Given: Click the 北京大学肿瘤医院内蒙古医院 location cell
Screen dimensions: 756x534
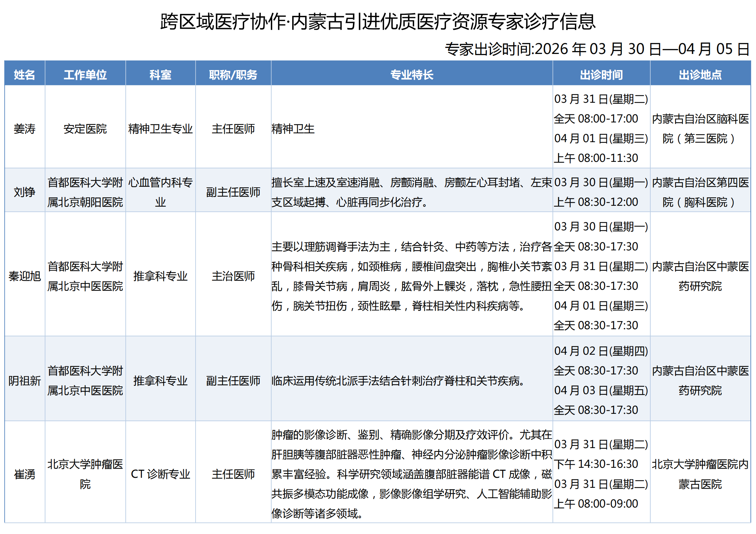Looking at the screenshot, I should [x=700, y=474].
